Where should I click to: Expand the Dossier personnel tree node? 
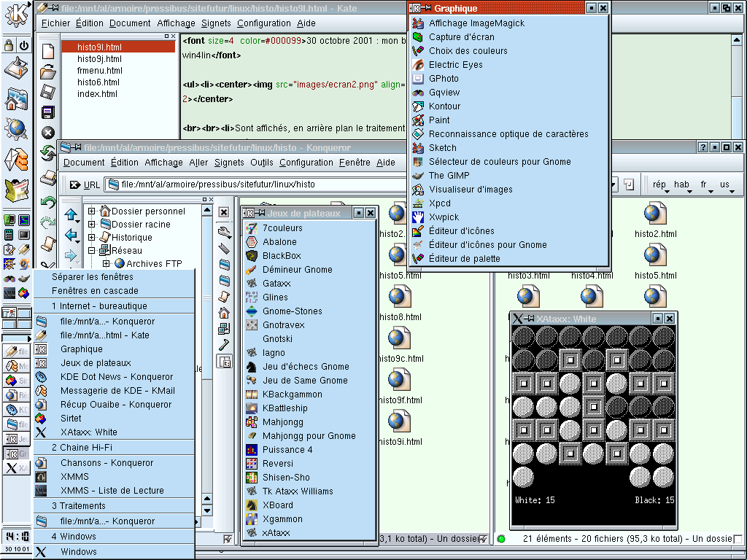click(x=92, y=211)
